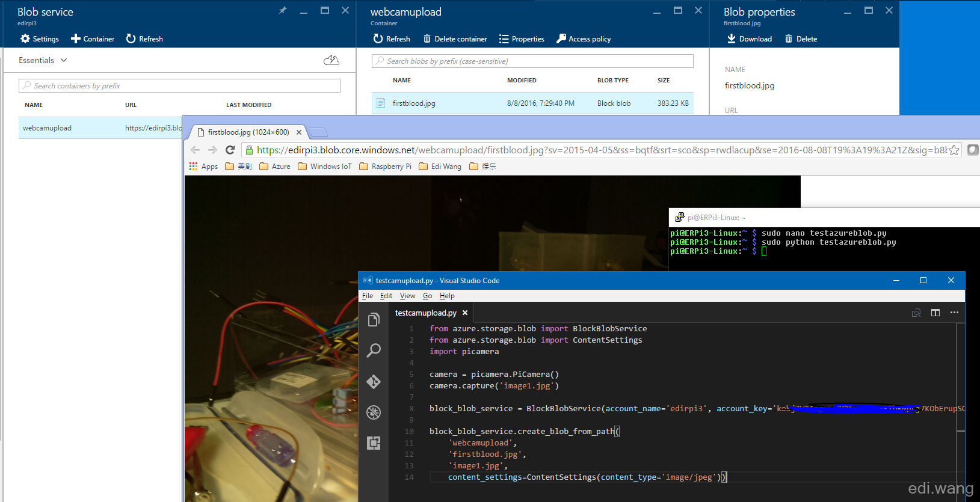
Task: Click the browser address bar URL
Action: [602, 150]
